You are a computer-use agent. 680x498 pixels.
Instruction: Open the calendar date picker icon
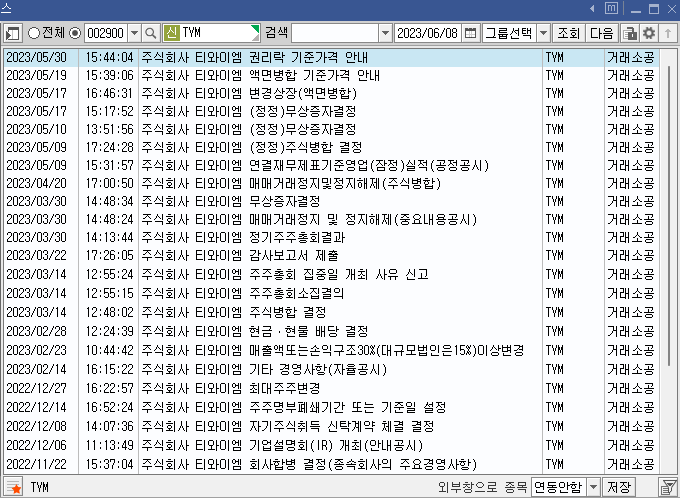[471, 33]
